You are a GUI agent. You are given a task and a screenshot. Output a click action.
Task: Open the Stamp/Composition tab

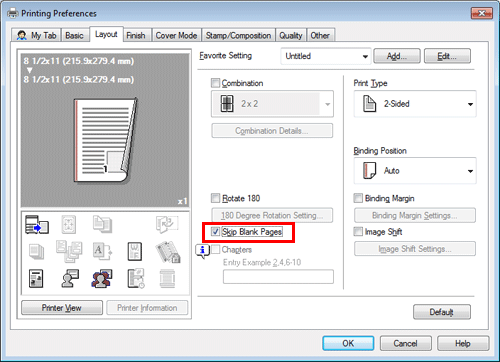click(238, 35)
